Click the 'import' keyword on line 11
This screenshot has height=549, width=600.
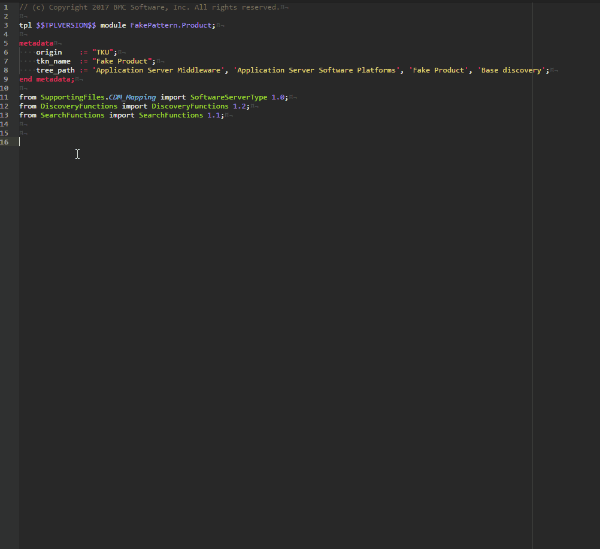coord(173,97)
